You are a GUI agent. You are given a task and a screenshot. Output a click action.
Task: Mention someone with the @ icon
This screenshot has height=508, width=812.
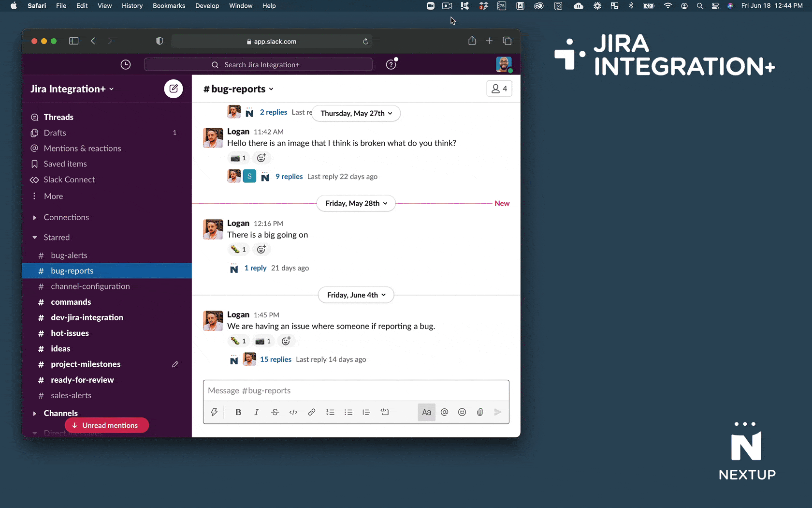click(445, 412)
